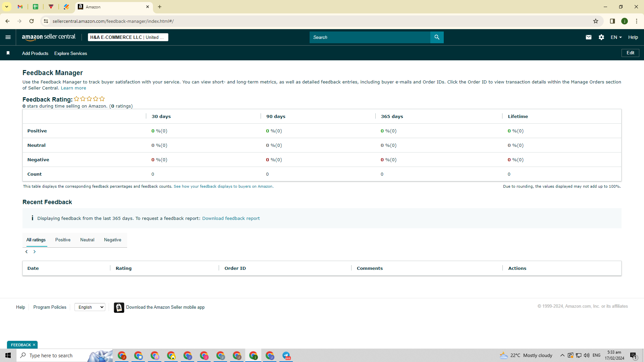Open a new browser tab

(160, 7)
